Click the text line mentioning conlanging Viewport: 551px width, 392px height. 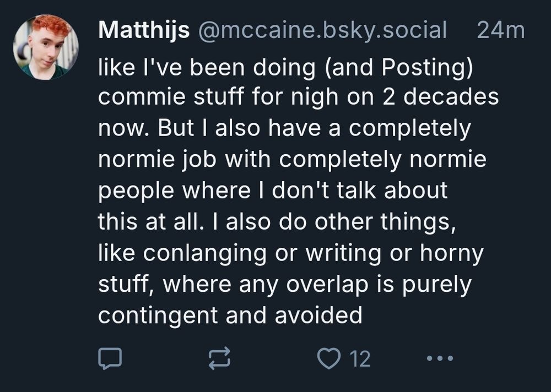pyautogui.click(x=290, y=253)
